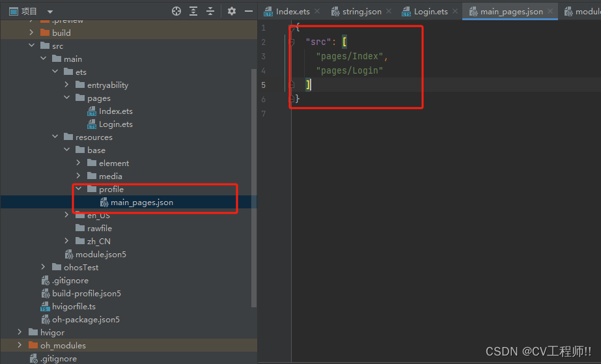Close the string.json tab
This screenshot has width=601, height=364.
point(389,11)
